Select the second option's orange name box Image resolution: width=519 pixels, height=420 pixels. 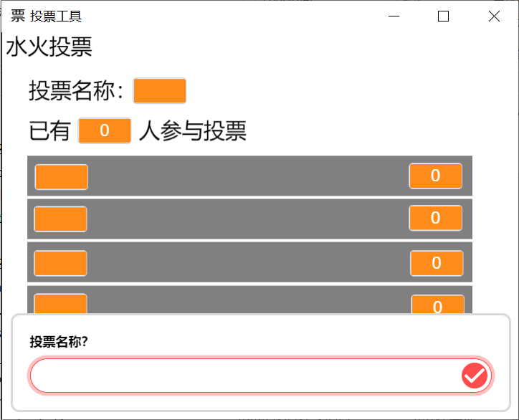point(60,219)
